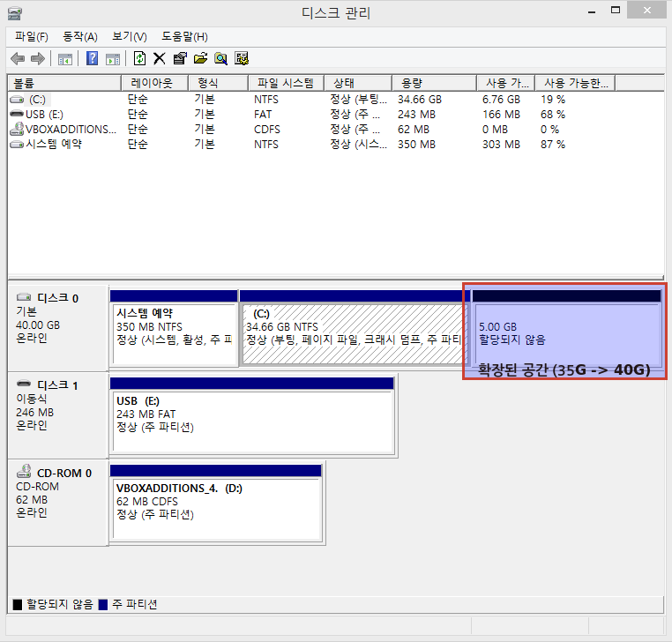
Task: Open the Properties toolbar icon
Action: (x=180, y=58)
